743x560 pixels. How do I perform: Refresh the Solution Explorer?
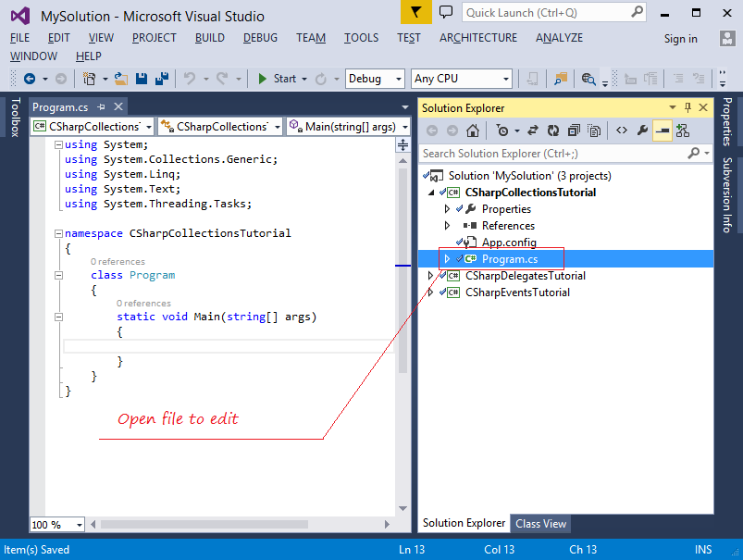553,131
